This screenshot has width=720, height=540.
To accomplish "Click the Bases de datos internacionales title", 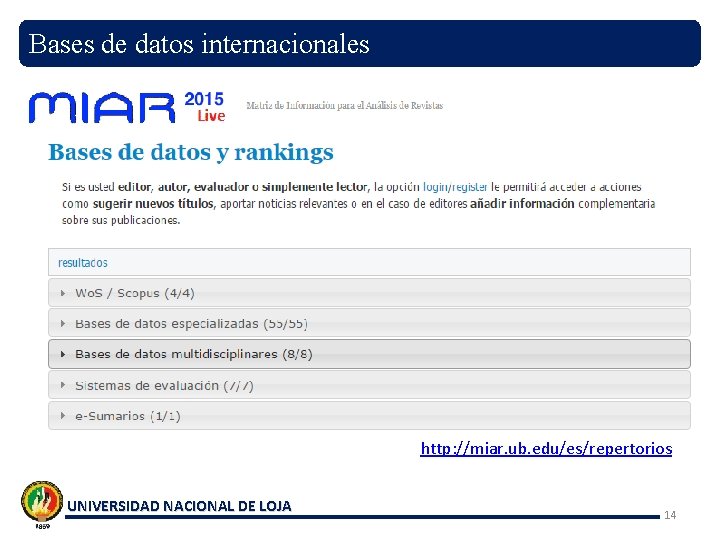I will (199, 44).
